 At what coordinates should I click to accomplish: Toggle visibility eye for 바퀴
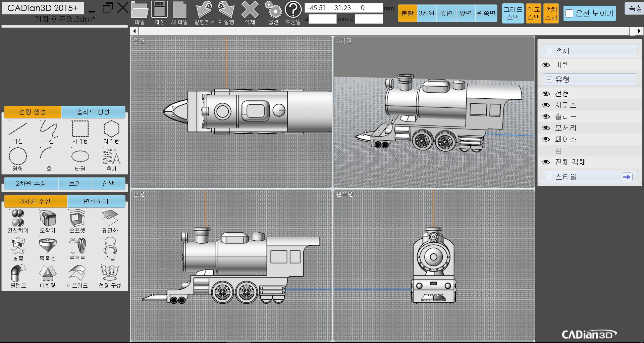point(546,65)
